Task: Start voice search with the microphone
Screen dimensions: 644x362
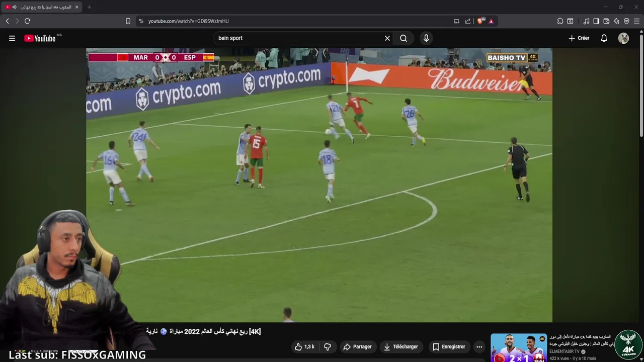Action: pyautogui.click(x=426, y=38)
